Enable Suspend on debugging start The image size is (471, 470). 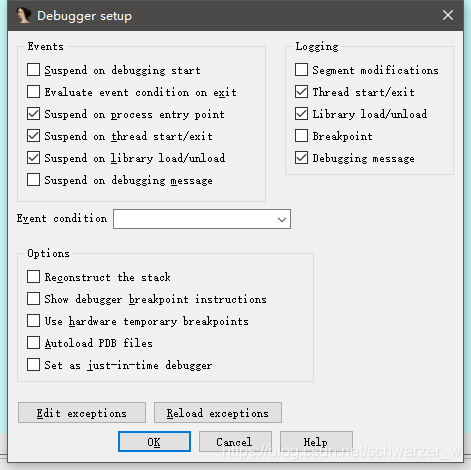pyautogui.click(x=33, y=70)
